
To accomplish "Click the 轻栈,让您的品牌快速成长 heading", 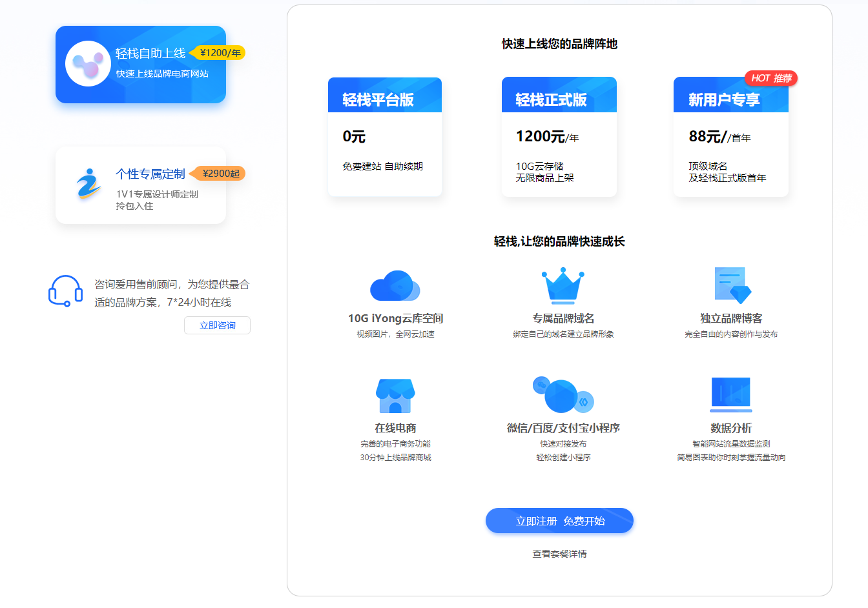I will [559, 241].
